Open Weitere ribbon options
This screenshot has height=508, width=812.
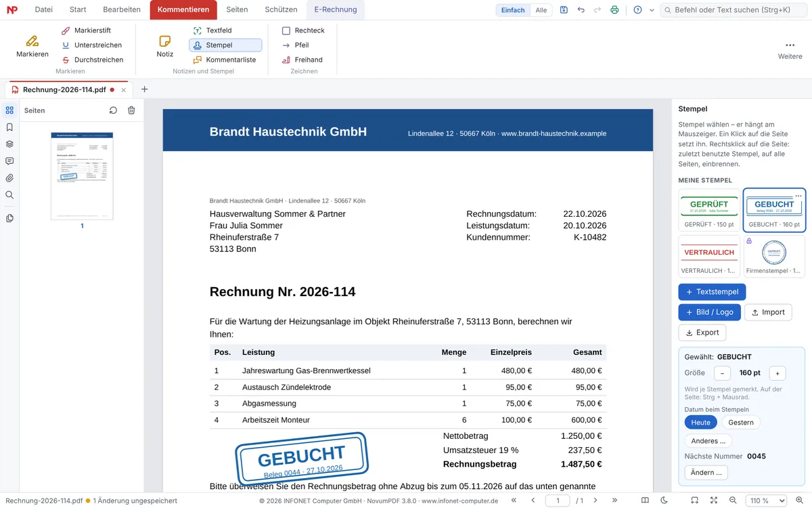(x=790, y=50)
